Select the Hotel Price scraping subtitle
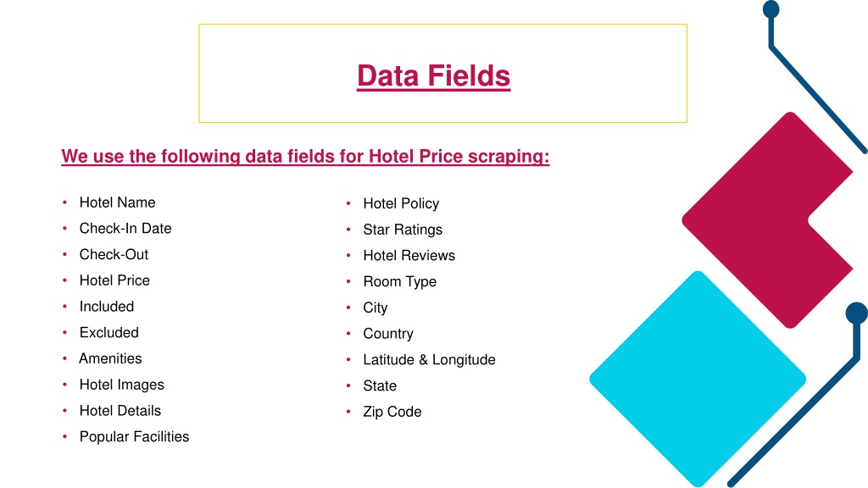 point(305,156)
